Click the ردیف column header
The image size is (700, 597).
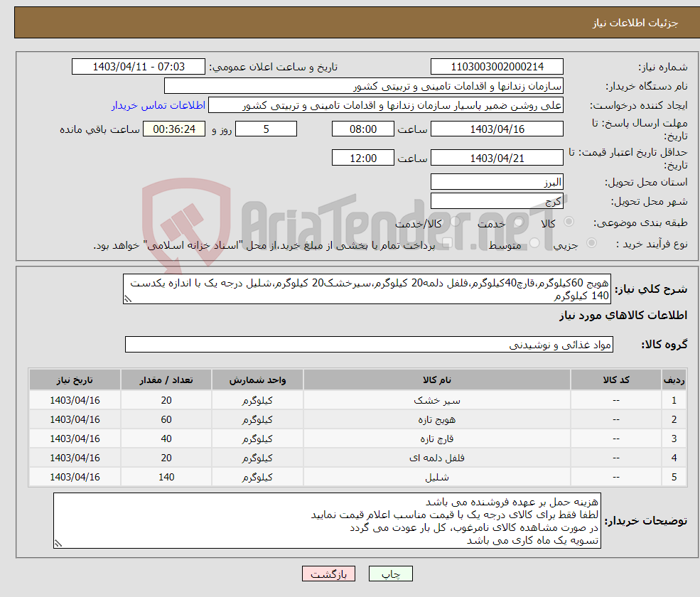pyautogui.click(x=674, y=380)
